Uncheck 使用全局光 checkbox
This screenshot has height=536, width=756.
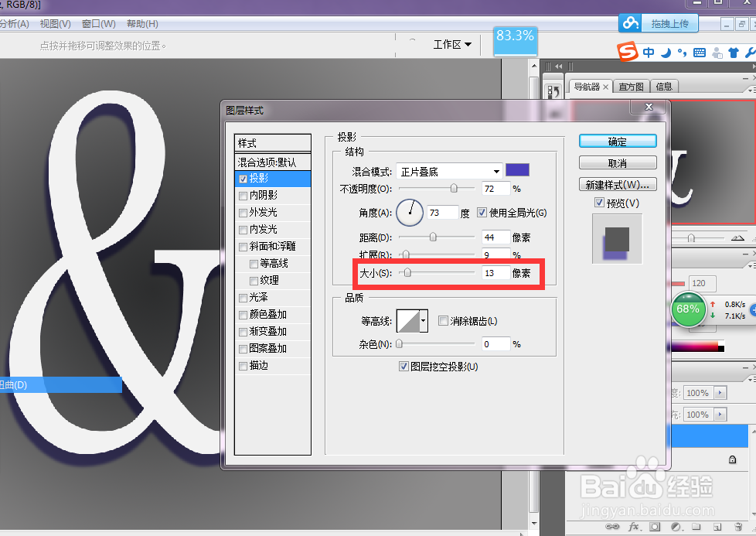click(481, 212)
